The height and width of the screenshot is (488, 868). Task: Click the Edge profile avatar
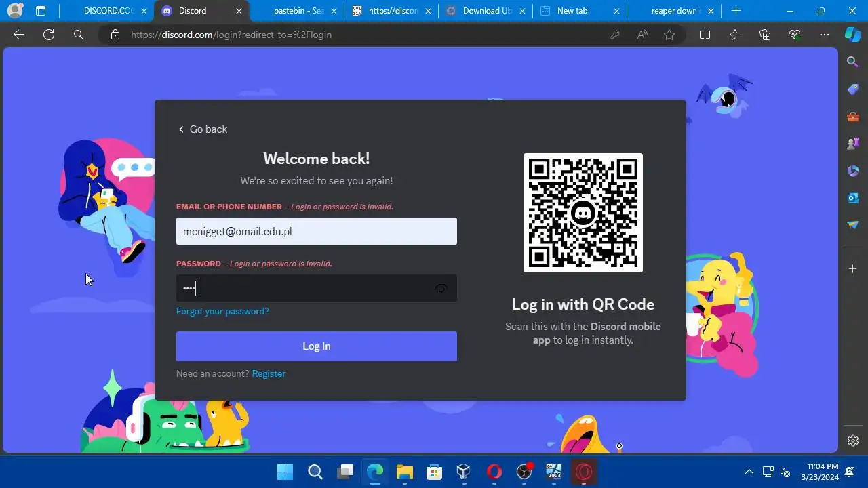coord(14,11)
